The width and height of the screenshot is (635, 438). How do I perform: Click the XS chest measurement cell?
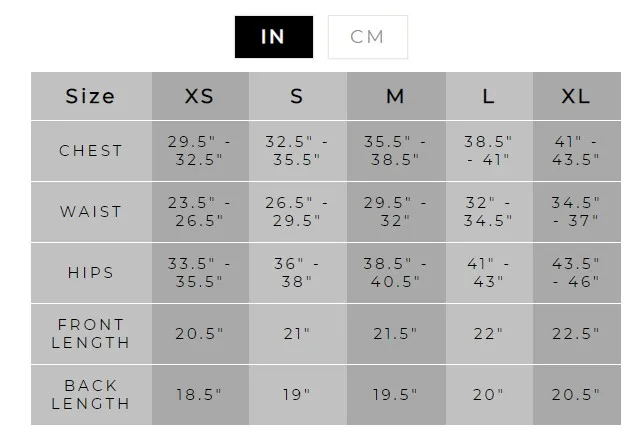pyautogui.click(x=200, y=151)
